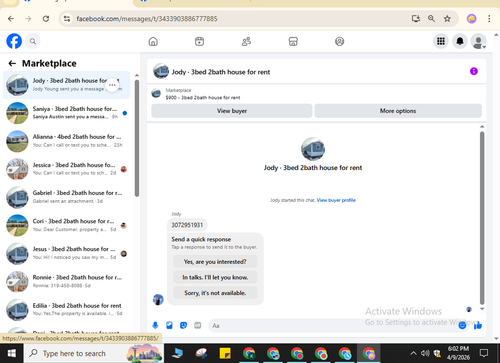Send quick reply 'Sorry, it's not available.'

click(x=215, y=293)
